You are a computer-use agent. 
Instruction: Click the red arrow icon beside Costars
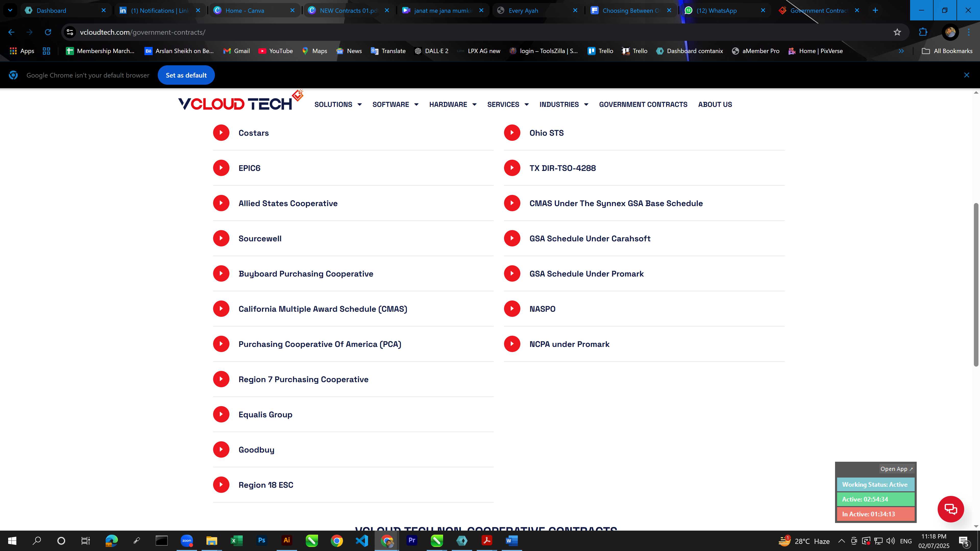coord(221,133)
